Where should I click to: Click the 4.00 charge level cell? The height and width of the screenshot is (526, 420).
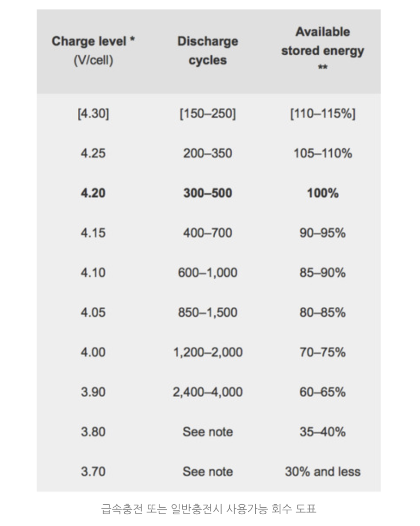pyautogui.click(x=93, y=352)
